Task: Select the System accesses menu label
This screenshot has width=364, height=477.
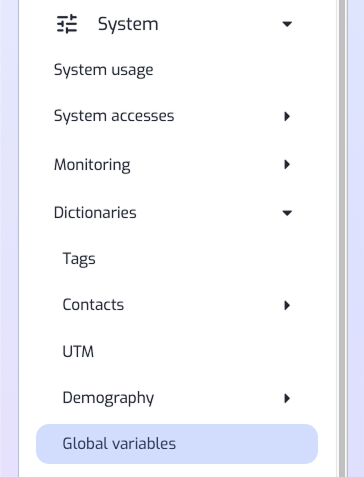Action: click(x=114, y=116)
